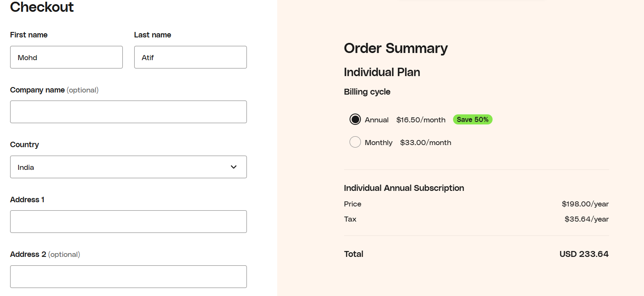This screenshot has width=644, height=296.
Task: Click the Save 50% green badge
Action: click(472, 119)
